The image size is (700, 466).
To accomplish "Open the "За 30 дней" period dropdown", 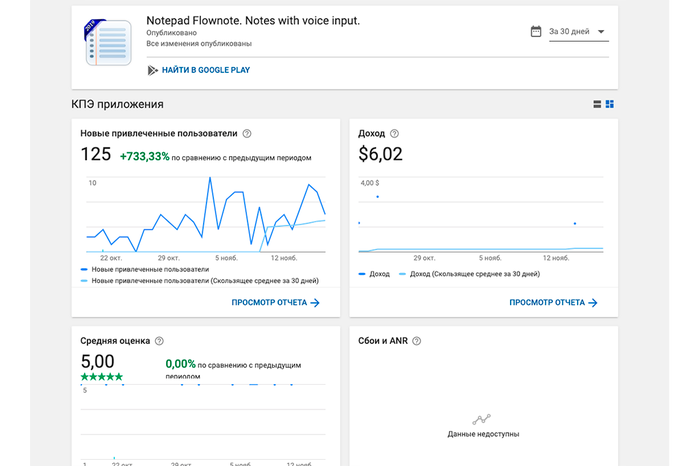I will 578,32.
